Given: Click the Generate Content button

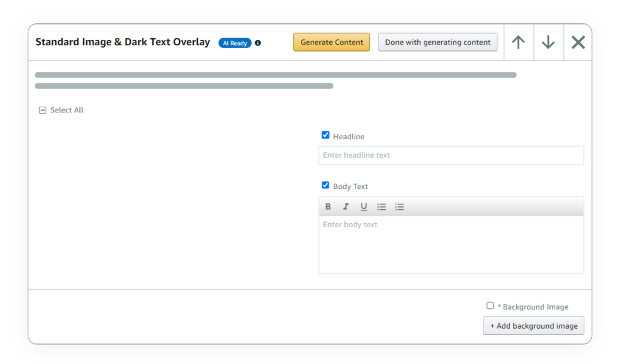Looking at the screenshot, I should pyautogui.click(x=332, y=42).
